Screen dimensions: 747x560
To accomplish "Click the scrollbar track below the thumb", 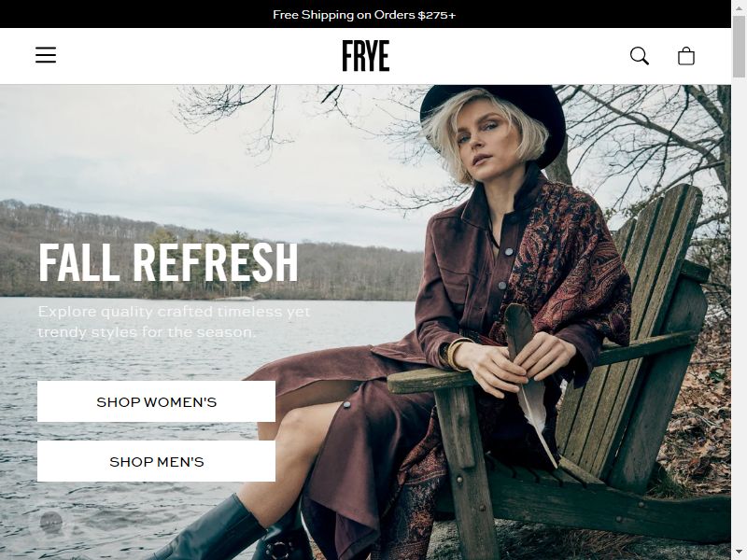I will point(739,310).
